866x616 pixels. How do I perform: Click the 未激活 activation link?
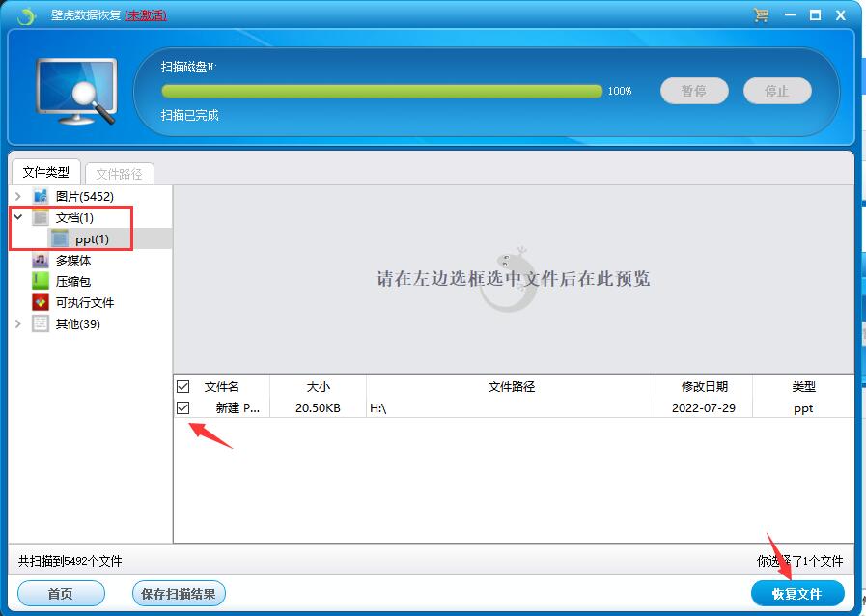145,15
